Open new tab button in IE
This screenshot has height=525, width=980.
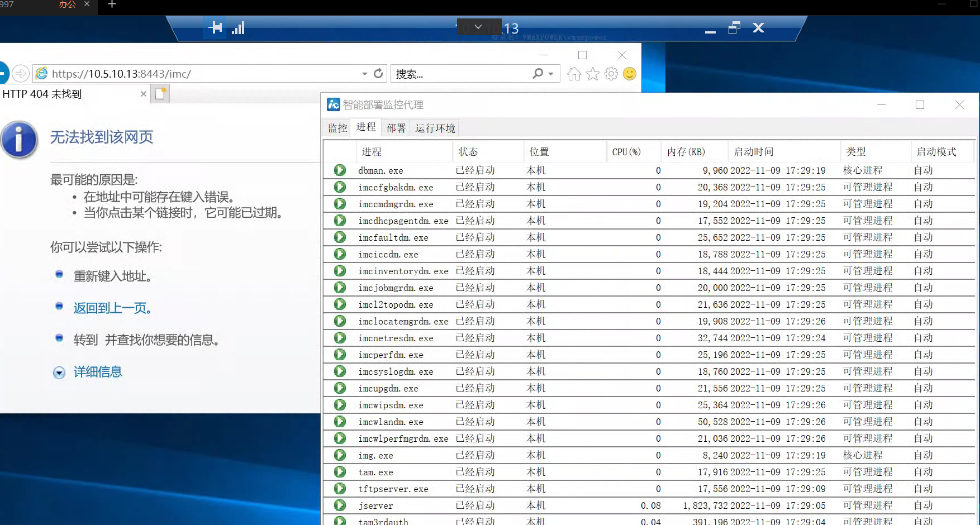click(x=161, y=94)
